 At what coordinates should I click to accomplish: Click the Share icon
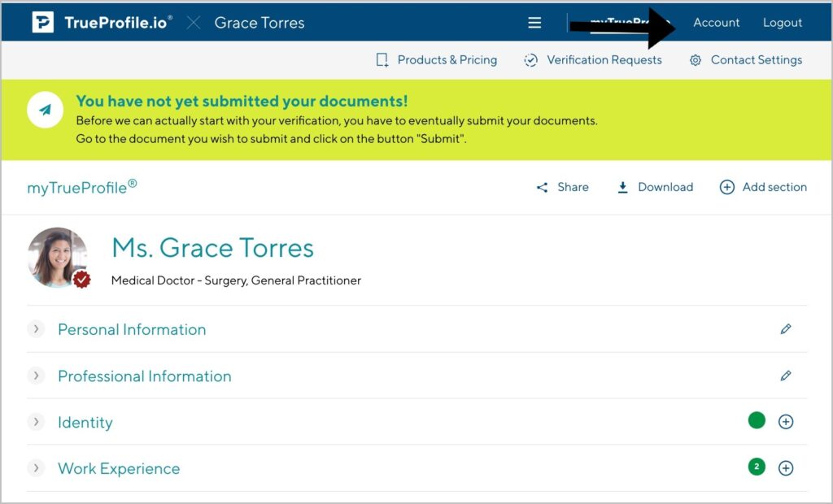pos(542,187)
